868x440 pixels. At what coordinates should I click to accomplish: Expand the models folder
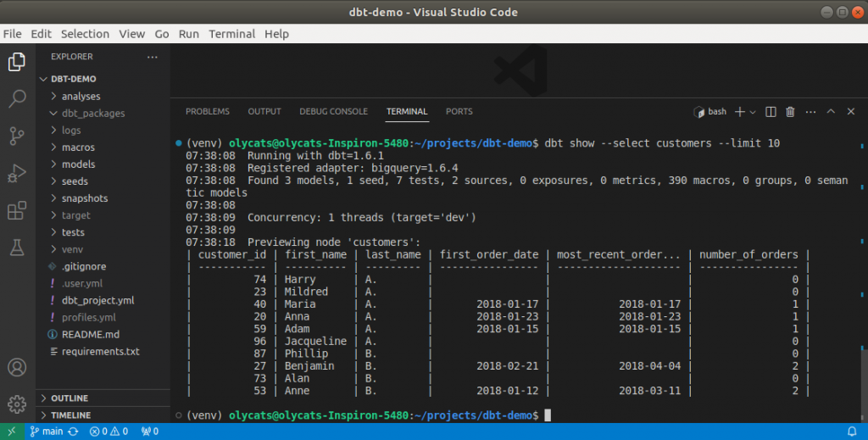tap(103, 164)
